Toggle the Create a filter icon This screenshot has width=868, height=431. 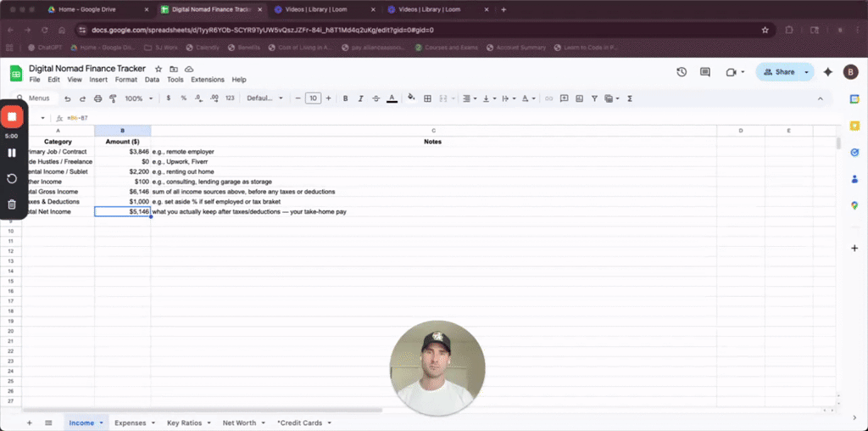point(594,98)
